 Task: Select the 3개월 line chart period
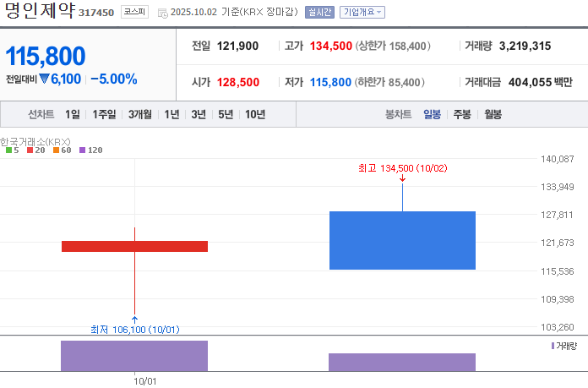tap(140, 114)
